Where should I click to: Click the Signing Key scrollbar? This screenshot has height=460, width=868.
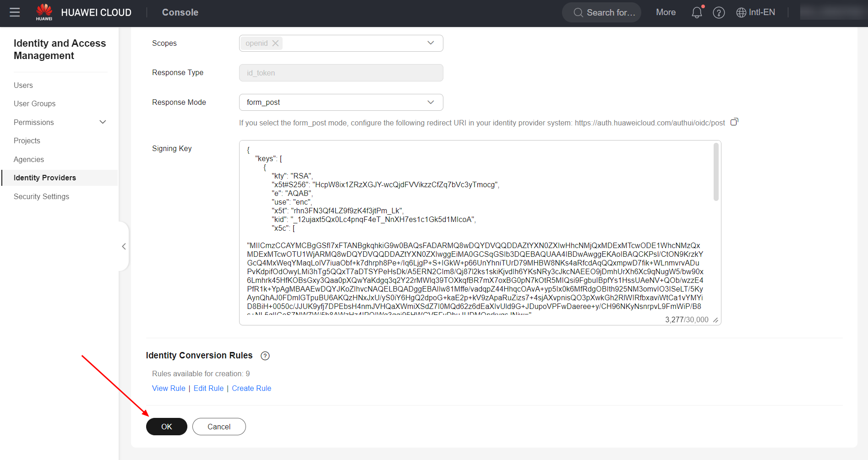click(715, 172)
